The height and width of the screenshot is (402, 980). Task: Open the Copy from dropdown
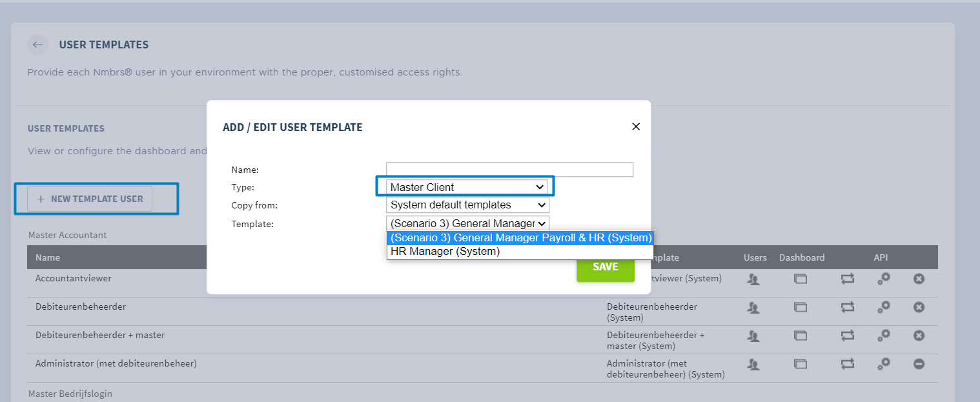click(x=467, y=205)
